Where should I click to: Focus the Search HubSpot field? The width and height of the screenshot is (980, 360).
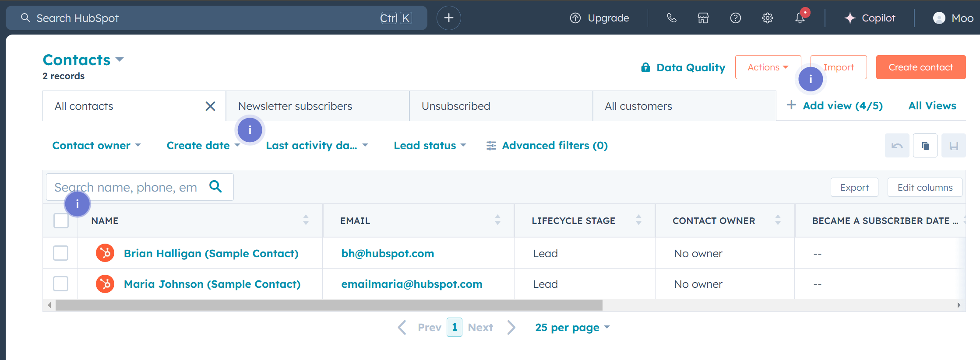(216, 18)
